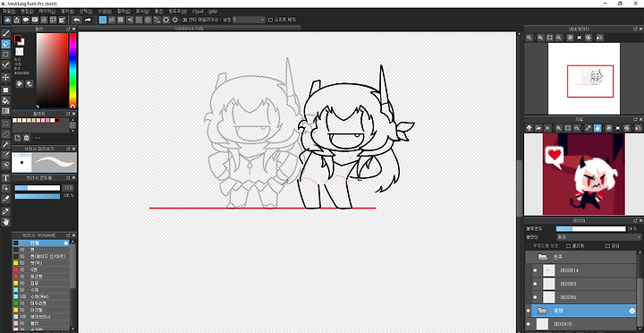Select the Eraser tool
The height and width of the screenshot is (333, 644).
coord(5,44)
